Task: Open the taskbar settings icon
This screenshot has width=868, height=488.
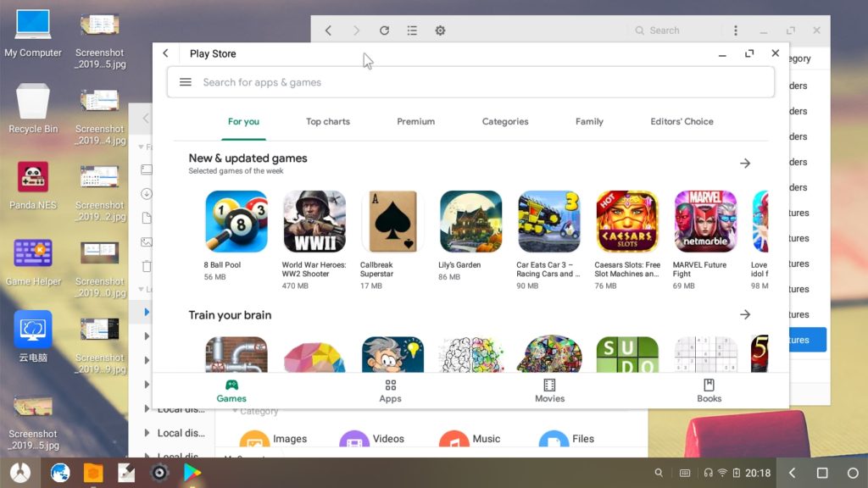Action: tap(159, 473)
